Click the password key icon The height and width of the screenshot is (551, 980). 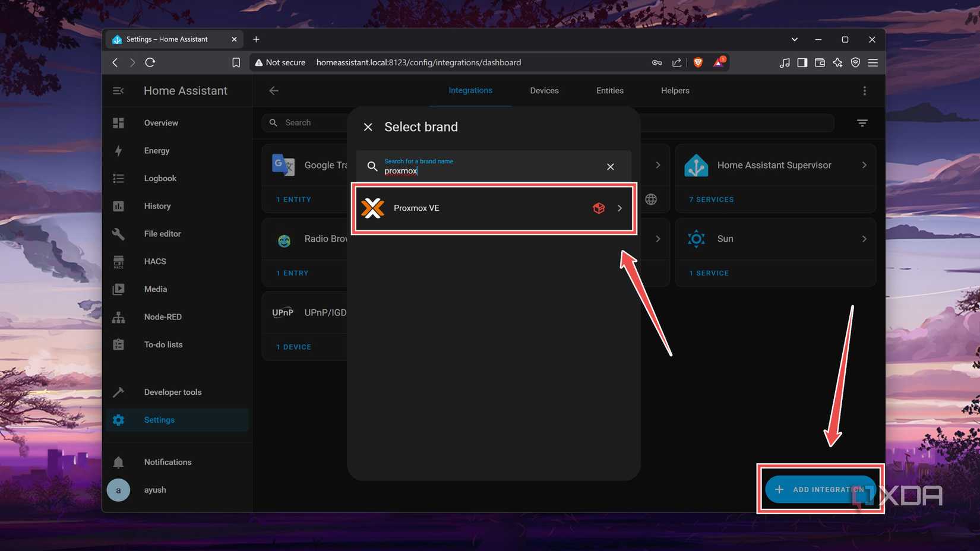point(657,62)
